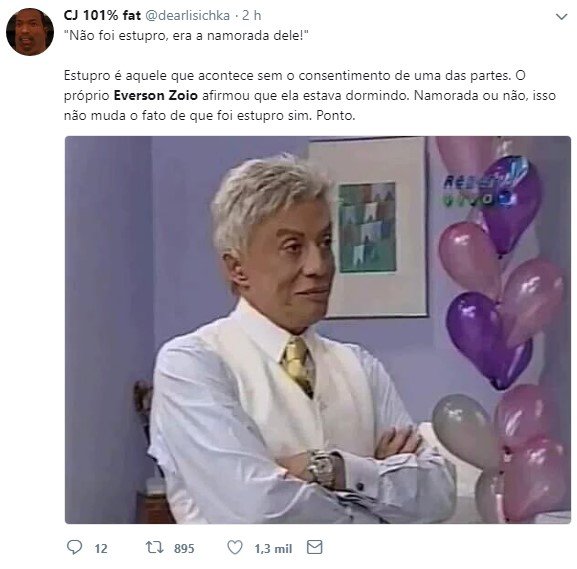This screenshot has width=577, height=569.
Task: Open the tweet options chevron menu
Action: pos(561,17)
